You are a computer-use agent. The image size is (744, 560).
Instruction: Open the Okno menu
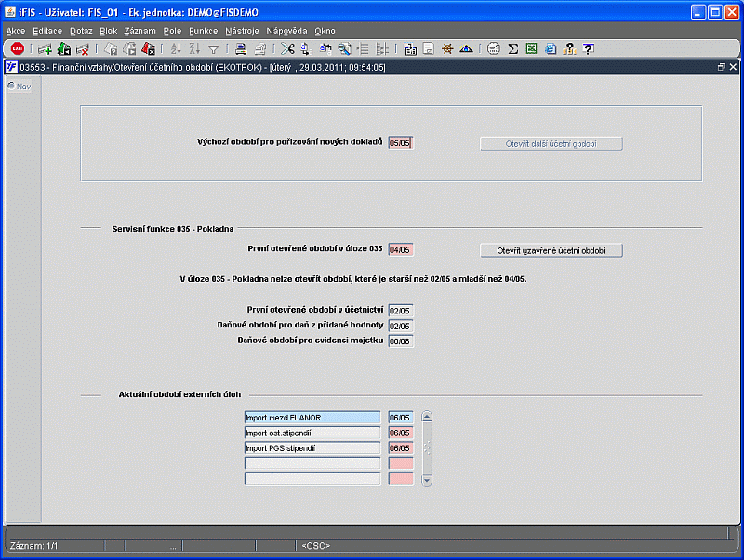(x=325, y=32)
